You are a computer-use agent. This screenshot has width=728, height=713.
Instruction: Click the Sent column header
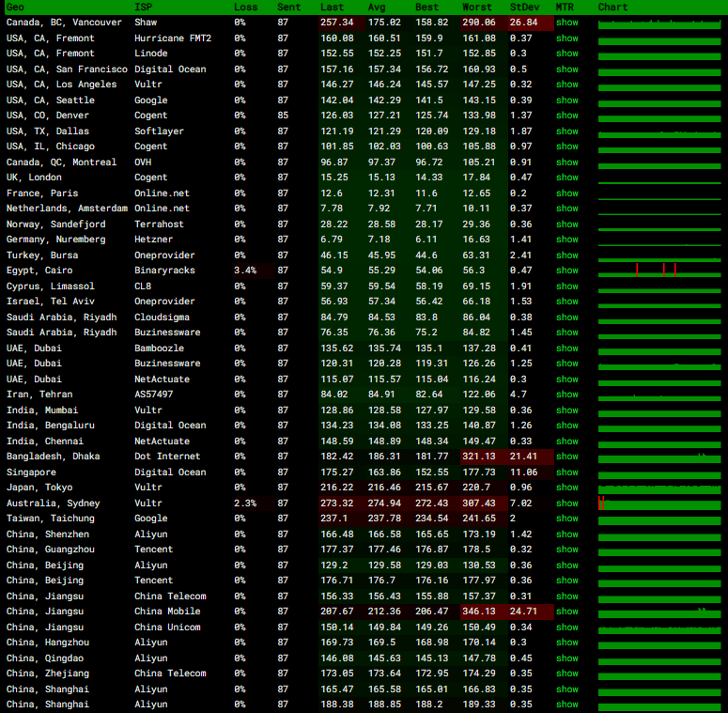pyautogui.click(x=288, y=7)
